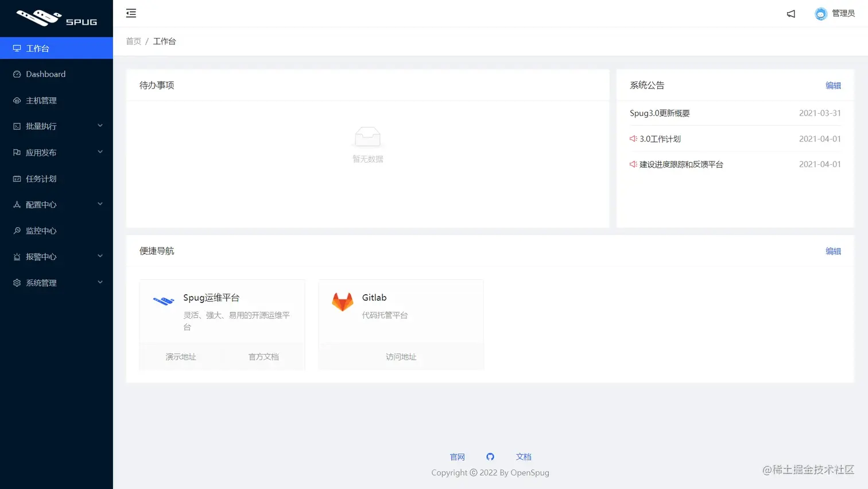This screenshot has height=489, width=868.
Task: Collapse the sidebar with the menu-fold icon
Action: click(x=131, y=13)
